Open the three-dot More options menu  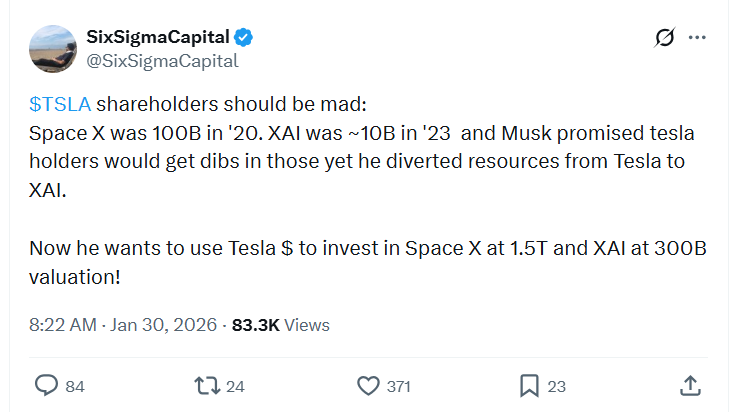coord(698,38)
